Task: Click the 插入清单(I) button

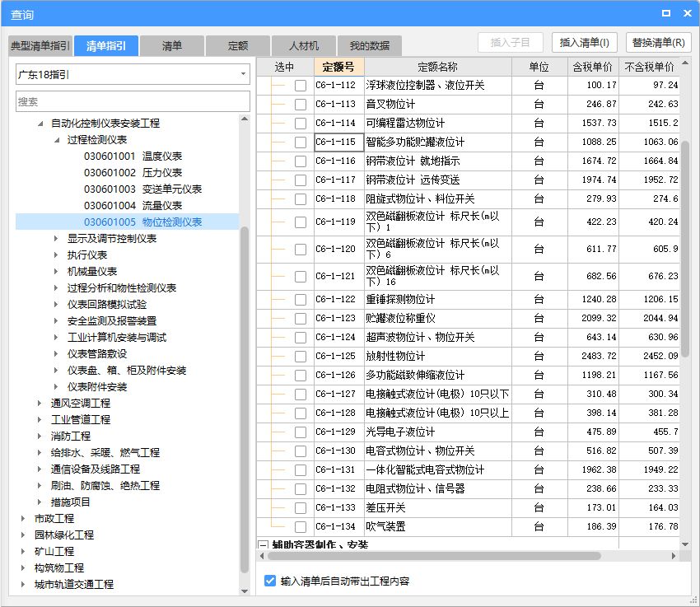Action: tap(584, 43)
